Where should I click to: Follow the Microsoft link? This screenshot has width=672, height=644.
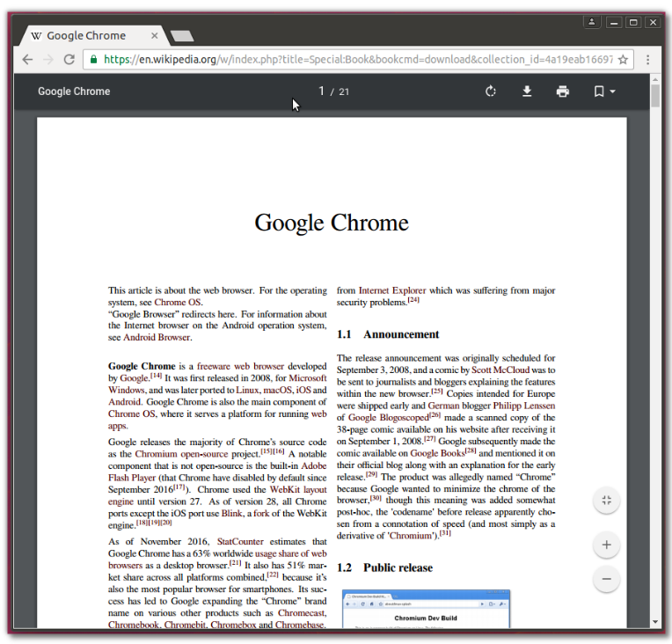308,378
